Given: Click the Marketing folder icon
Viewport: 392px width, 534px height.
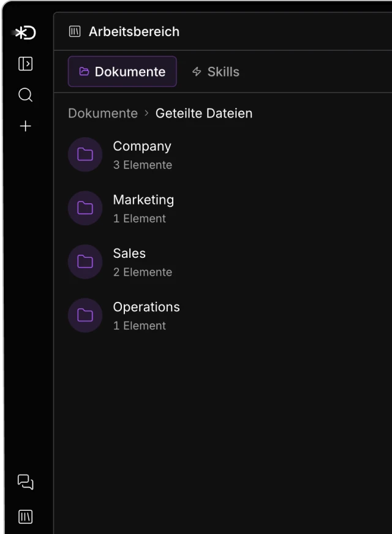Looking at the screenshot, I should coord(85,208).
